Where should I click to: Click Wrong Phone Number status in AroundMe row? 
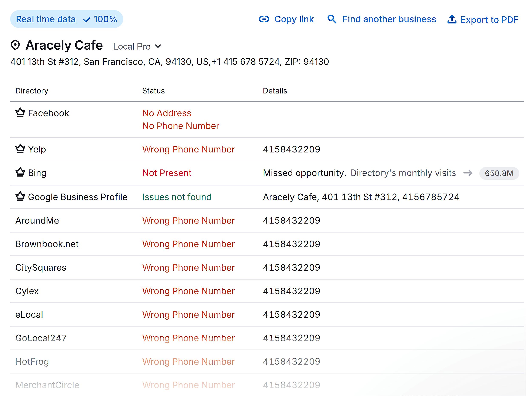click(189, 221)
